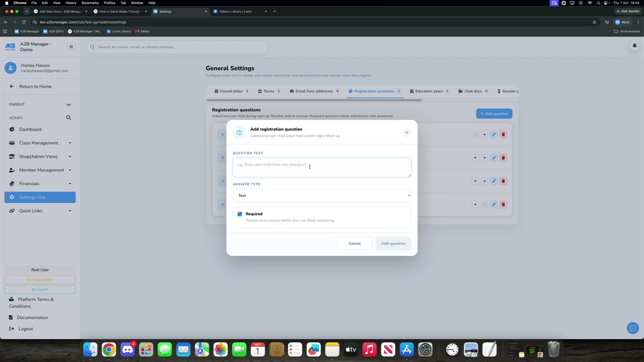Click the dialog's Add question submit button

[x=393, y=244]
